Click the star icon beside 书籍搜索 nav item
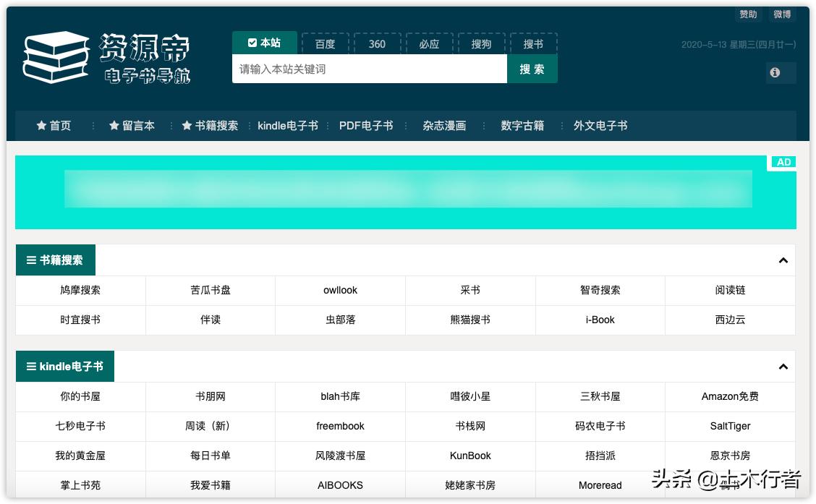816x504 pixels. (187, 125)
